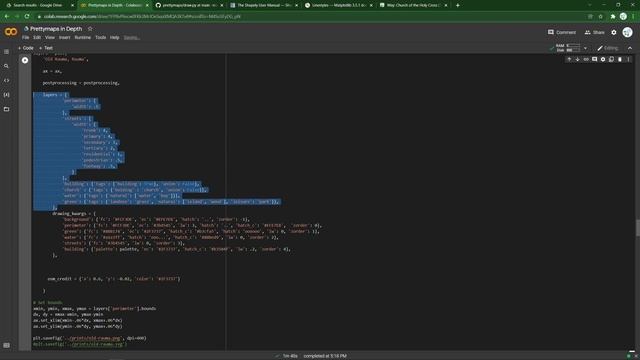Image resolution: width=640 pixels, height=360 pixels.
Task: Open more cell actions menu
Action: click(628, 59)
